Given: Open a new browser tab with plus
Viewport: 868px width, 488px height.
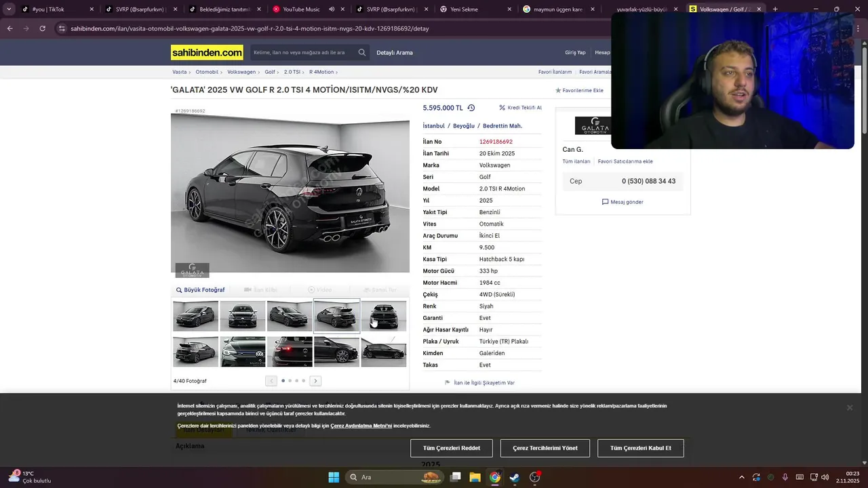Looking at the screenshot, I should click(775, 9).
